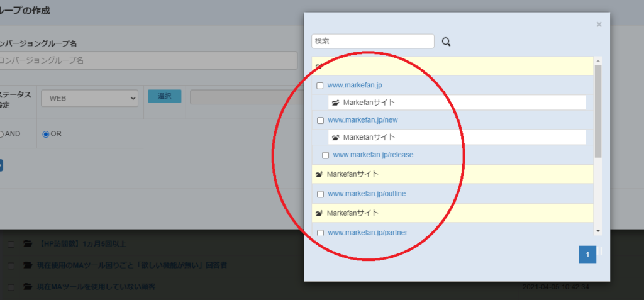The width and height of the screenshot is (644, 300).
Task: Check the www.markefan.jp/partner checkbox
Action: coord(321,233)
